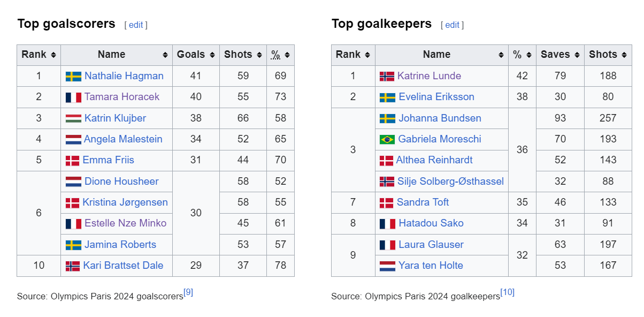Sort goalkeepers table by Name column
This screenshot has width=644, height=317.
441,55
